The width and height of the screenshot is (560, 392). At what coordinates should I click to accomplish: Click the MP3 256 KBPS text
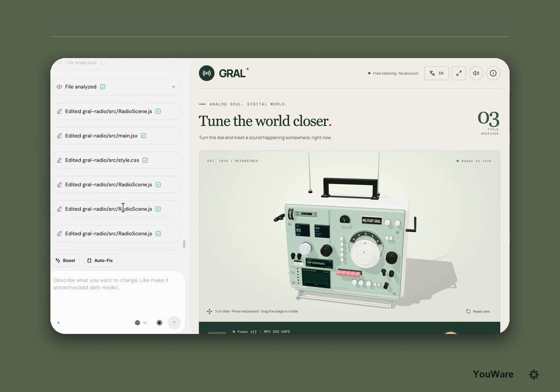point(277,332)
